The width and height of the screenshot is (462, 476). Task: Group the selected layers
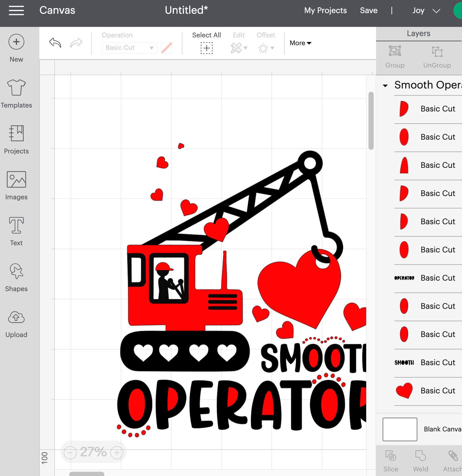395,56
